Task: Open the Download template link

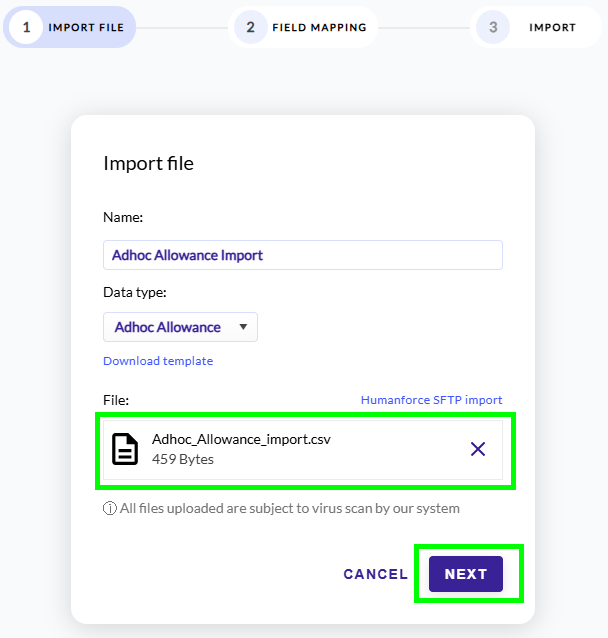Action: click(158, 361)
